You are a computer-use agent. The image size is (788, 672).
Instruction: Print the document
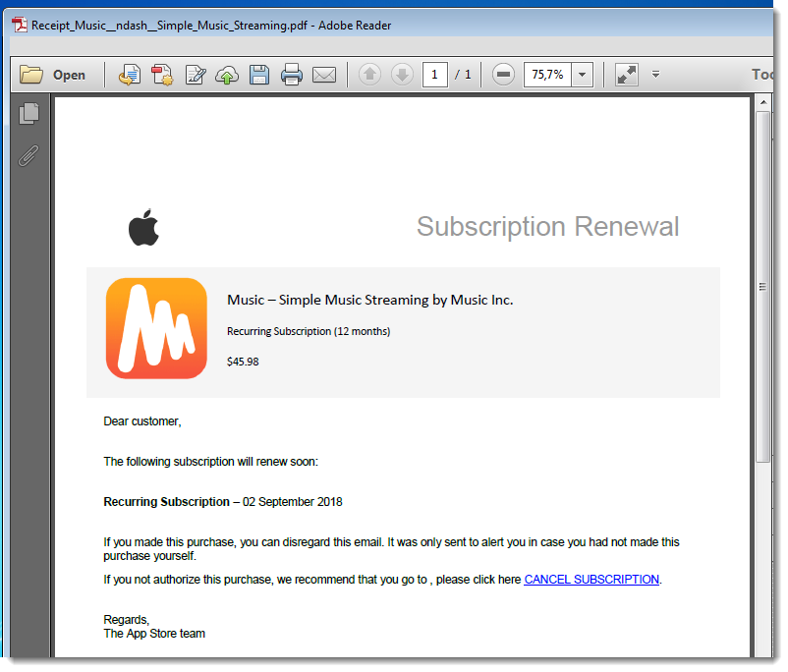[x=292, y=75]
